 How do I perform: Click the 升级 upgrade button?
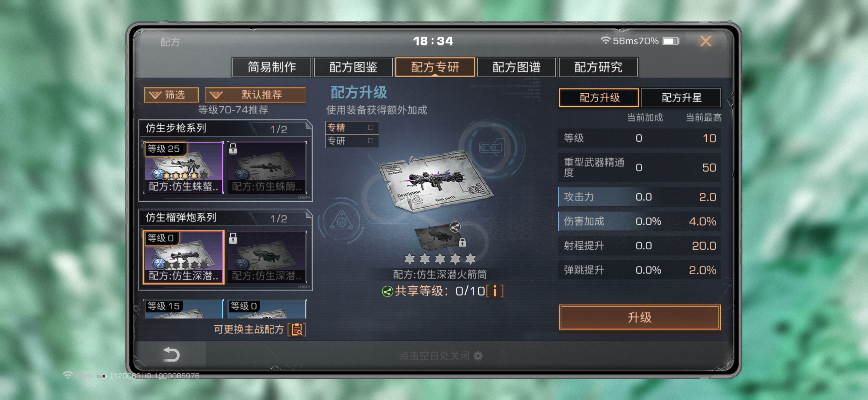point(639,317)
